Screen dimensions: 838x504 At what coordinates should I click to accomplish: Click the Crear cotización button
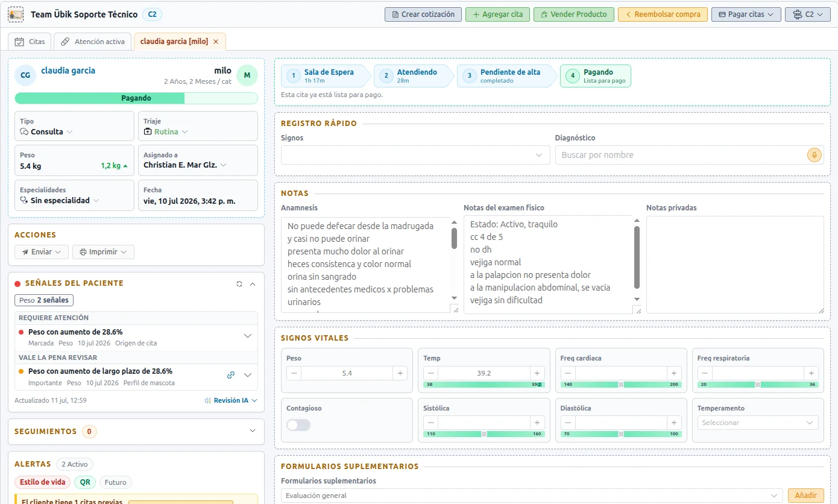[423, 14]
